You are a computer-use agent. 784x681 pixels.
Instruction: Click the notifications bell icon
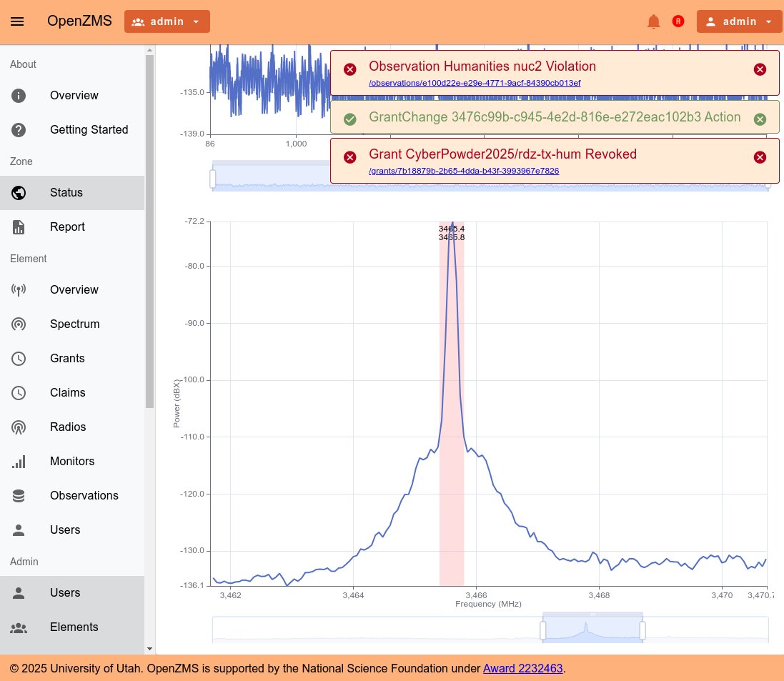653,21
